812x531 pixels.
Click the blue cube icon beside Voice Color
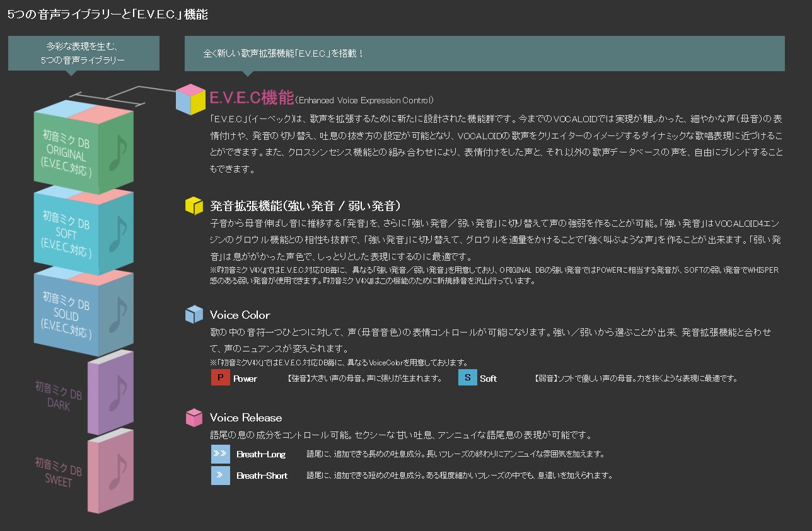[x=194, y=314]
